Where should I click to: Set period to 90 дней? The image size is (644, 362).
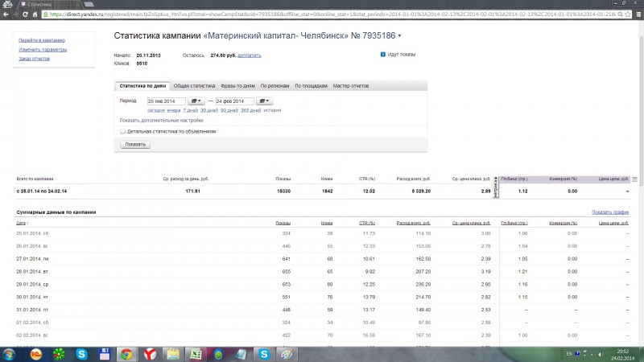[x=229, y=110]
